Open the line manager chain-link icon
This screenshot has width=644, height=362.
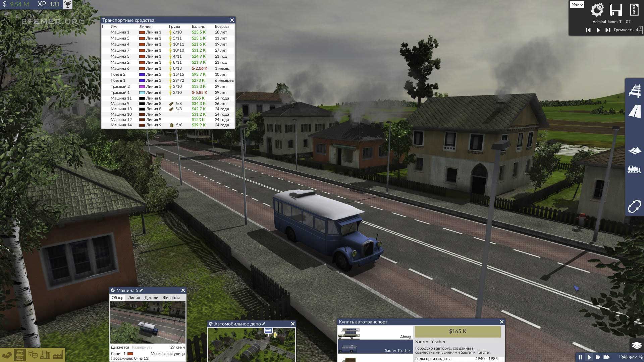(x=634, y=206)
